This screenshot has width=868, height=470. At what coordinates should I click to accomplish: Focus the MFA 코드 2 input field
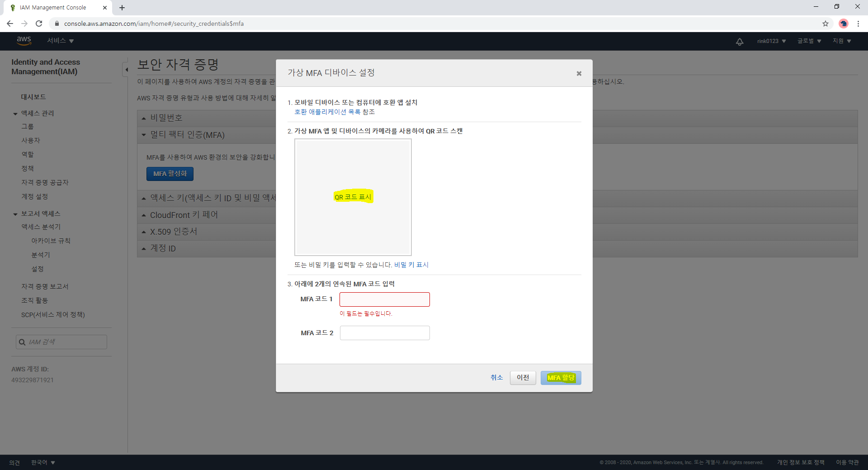pyautogui.click(x=385, y=333)
